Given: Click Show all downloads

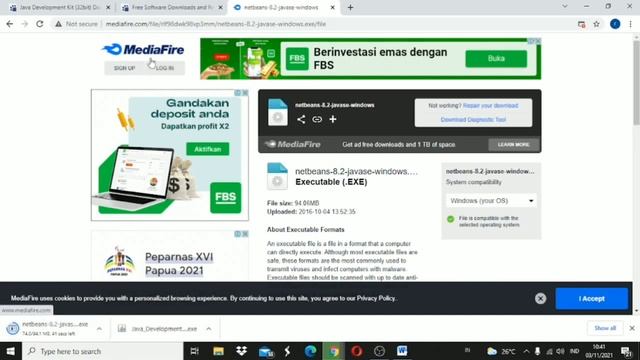Looking at the screenshot, I should (x=605, y=328).
